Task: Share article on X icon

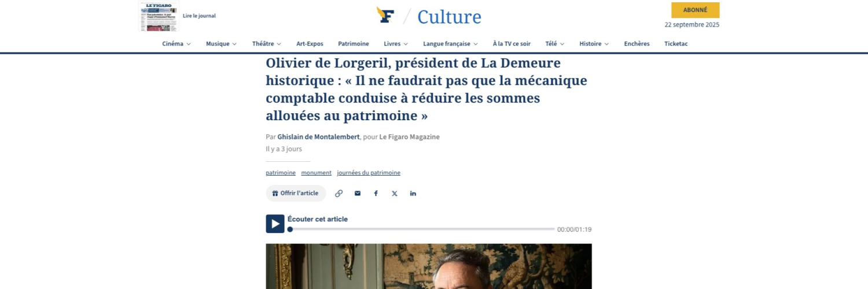Action: 395,194
